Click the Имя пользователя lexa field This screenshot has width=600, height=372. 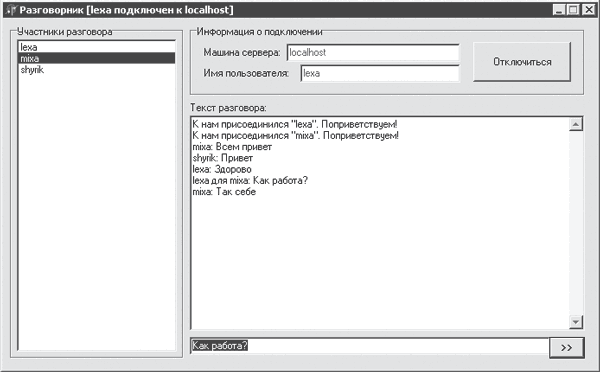[x=380, y=73]
